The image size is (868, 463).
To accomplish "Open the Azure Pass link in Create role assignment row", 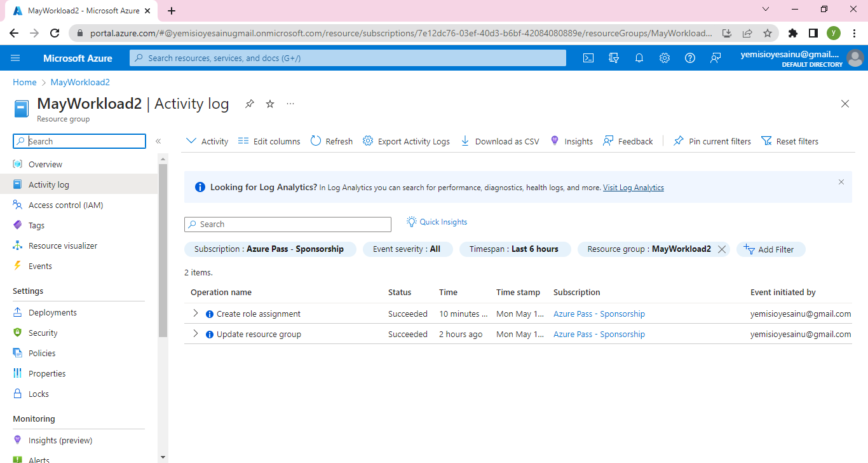I will (599, 314).
